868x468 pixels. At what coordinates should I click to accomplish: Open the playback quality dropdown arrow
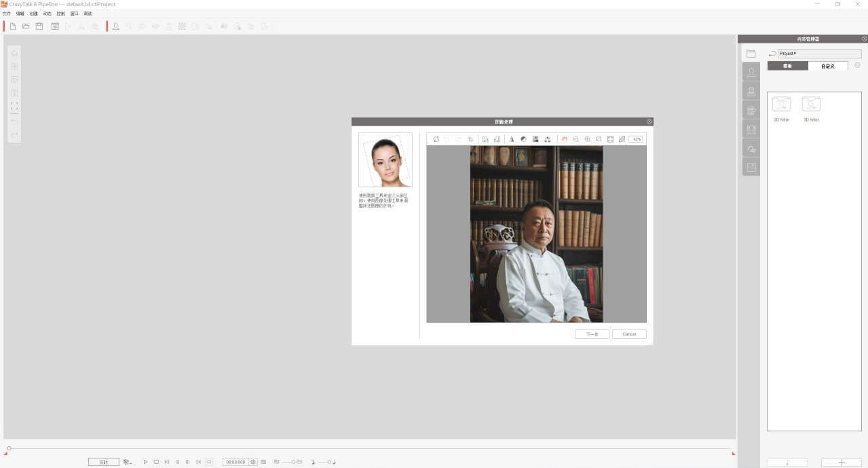[130, 463]
